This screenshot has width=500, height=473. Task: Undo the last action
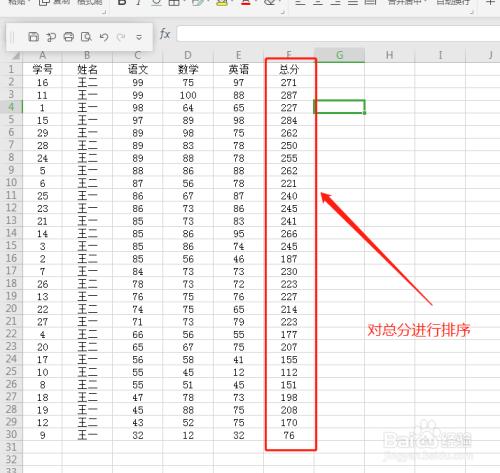(104, 37)
